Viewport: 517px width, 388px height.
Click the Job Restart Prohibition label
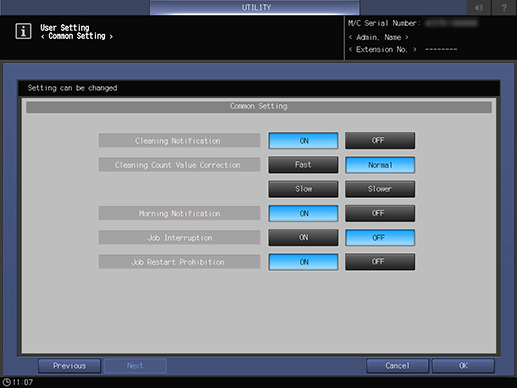tap(179, 262)
